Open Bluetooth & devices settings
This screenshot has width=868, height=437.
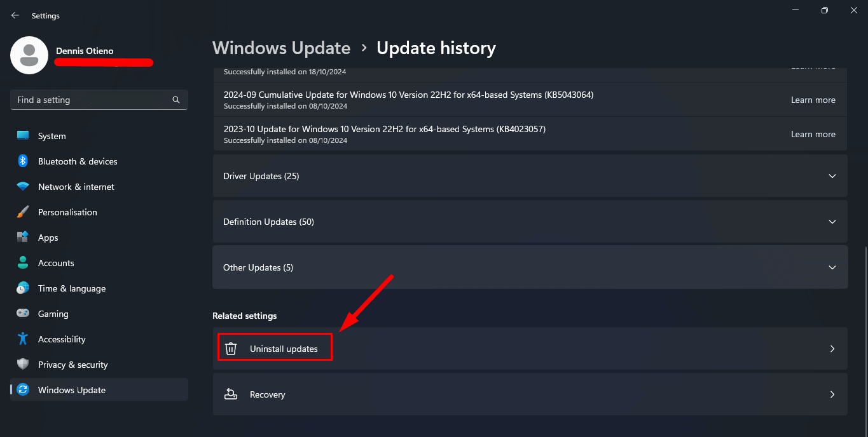(77, 161)
